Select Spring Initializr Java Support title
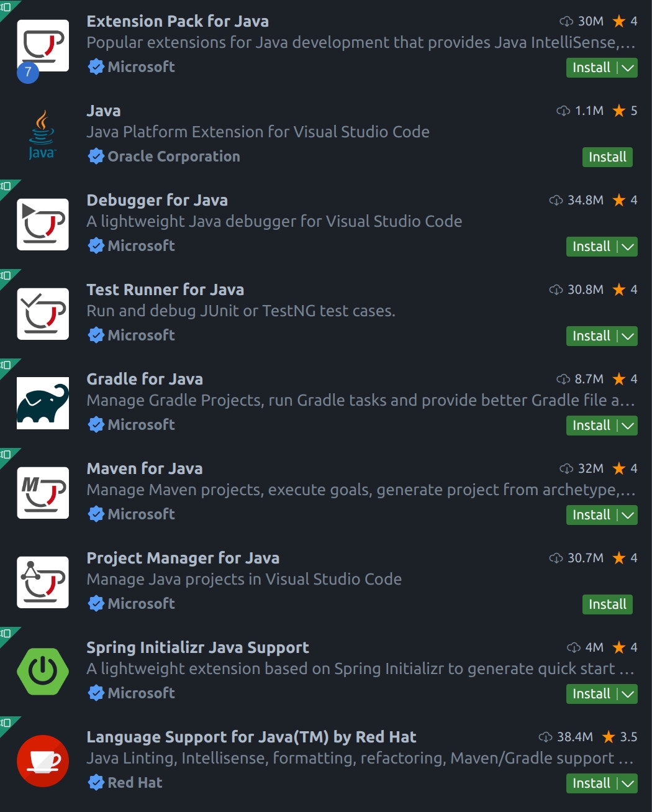 [x=197, y=647]
